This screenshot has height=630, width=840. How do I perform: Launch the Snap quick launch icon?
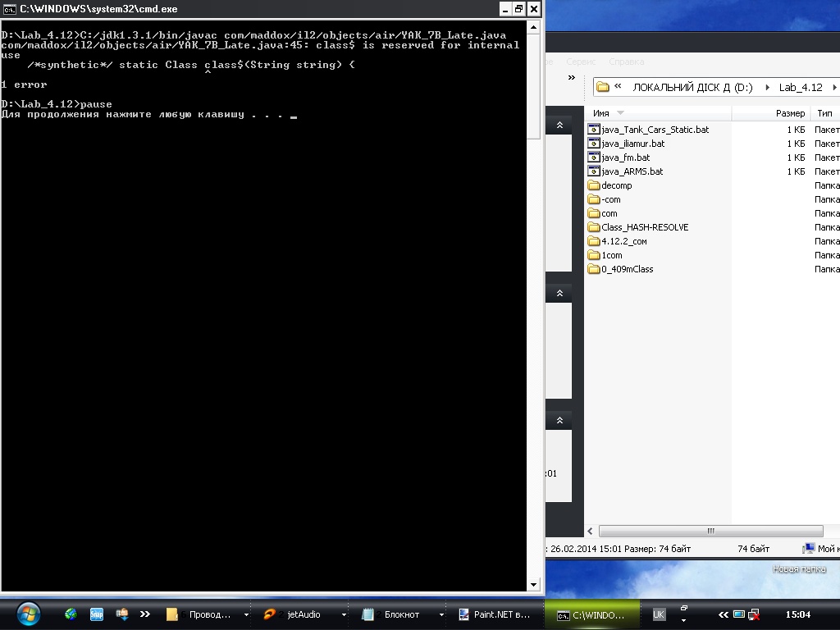97,614
